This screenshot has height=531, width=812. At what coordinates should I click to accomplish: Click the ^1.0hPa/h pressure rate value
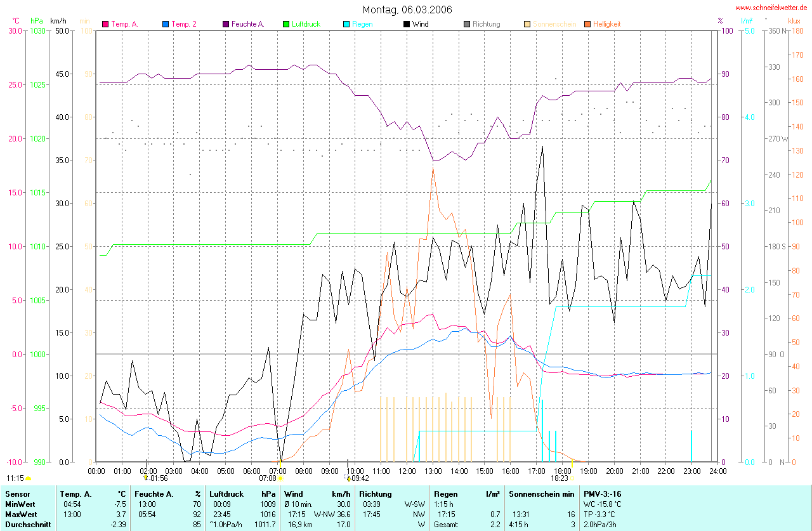pos(226,525)
